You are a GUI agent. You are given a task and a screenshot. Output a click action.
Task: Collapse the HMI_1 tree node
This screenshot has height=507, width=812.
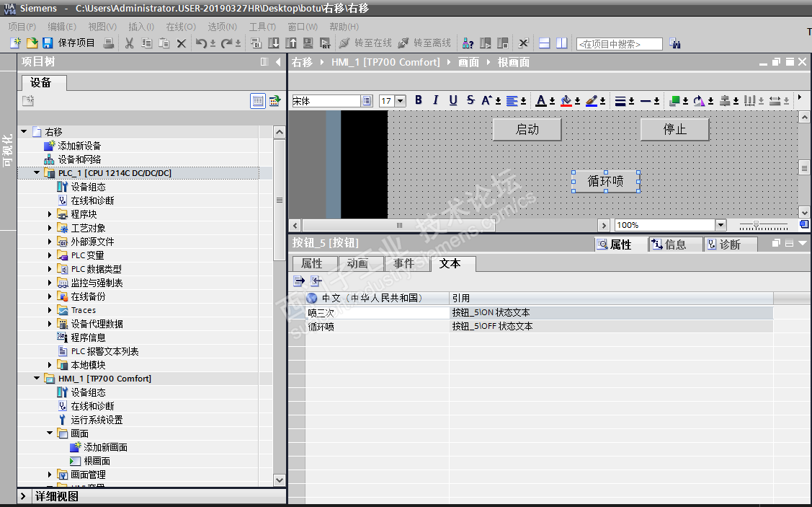(x=36, y=379)
